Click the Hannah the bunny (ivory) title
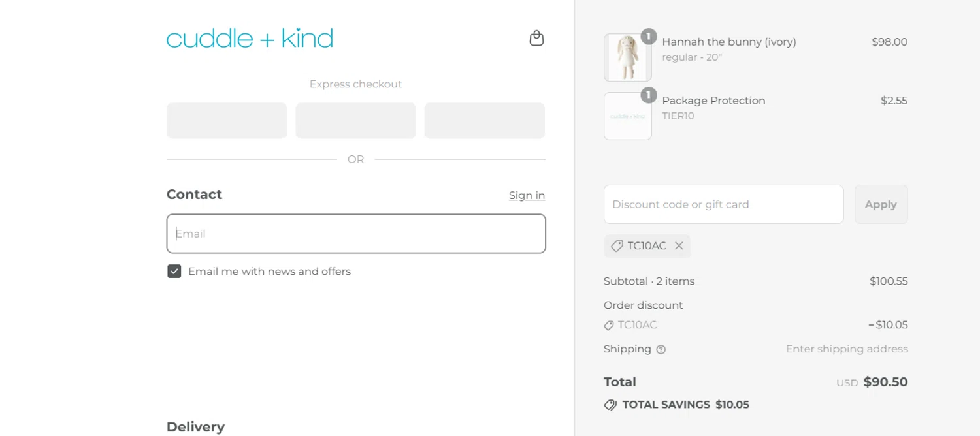This screenshot has height=436, width=980. click(x=729, y=42)
